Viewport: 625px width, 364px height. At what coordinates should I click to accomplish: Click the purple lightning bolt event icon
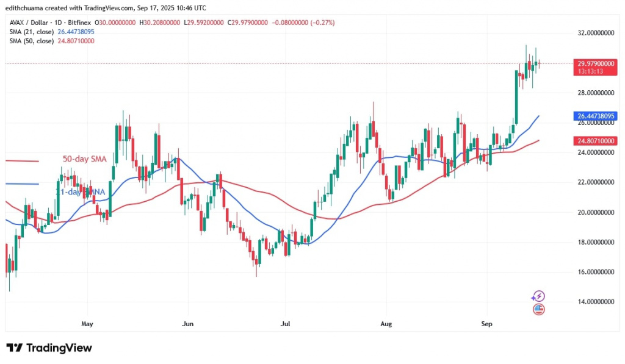click(538, 296)
